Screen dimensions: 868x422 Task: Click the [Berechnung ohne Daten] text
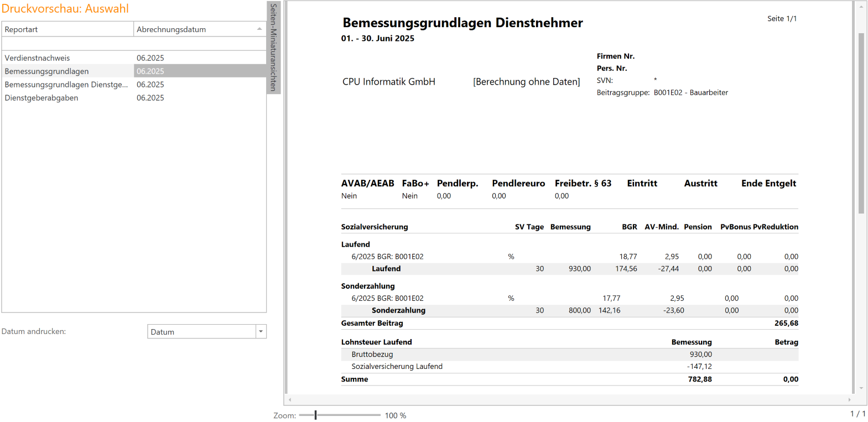(527, 81)
